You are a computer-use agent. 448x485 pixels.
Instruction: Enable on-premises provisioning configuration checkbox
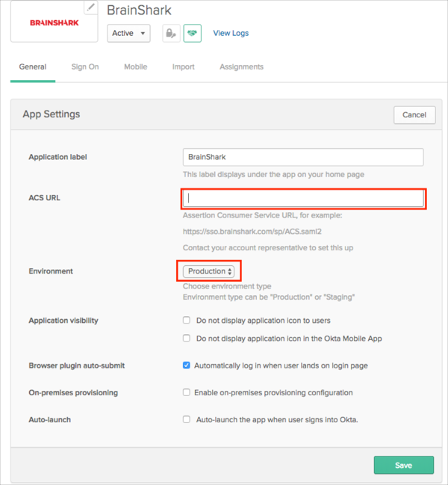pyautogui.click(x=187, y=392)
